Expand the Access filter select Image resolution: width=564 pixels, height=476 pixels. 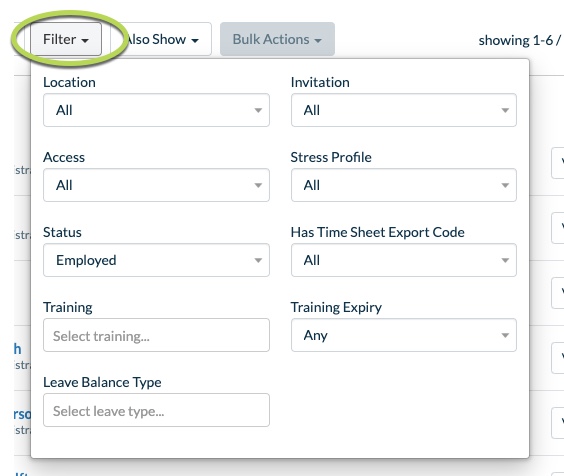point(156,185)
